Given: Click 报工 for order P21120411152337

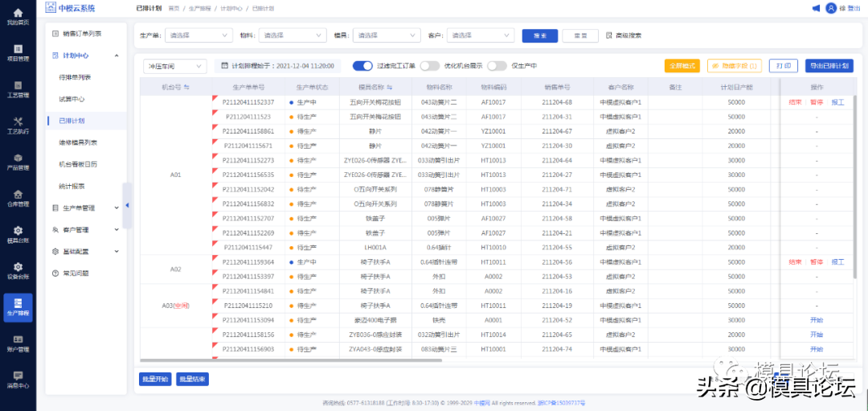Looking at the screenshot, I should click(837, 102).
